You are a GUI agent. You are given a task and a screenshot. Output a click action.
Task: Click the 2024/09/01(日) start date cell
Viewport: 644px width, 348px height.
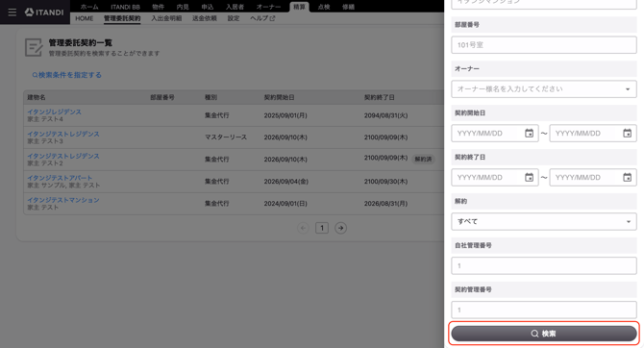pos(285,204)
